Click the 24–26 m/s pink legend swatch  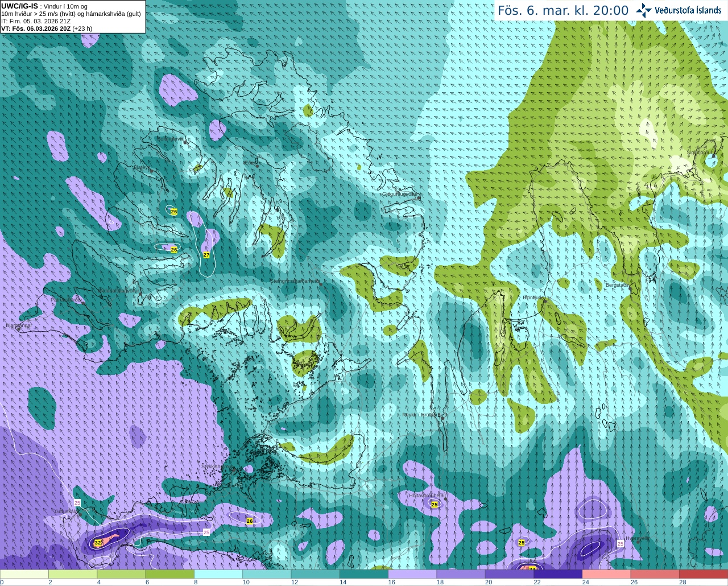click(x=607, y=574)
